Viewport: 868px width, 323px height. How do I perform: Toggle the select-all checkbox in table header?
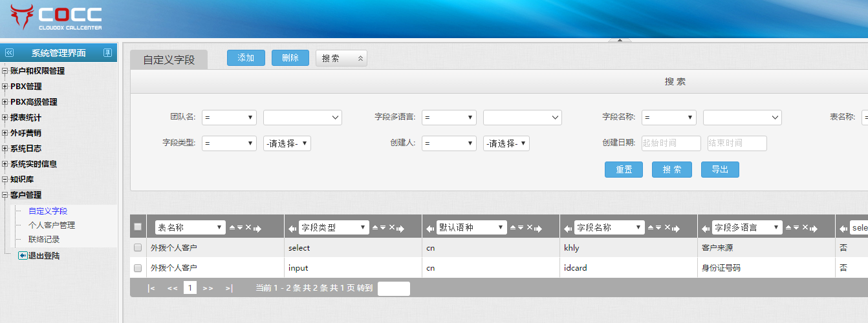(x=138, y=227)
